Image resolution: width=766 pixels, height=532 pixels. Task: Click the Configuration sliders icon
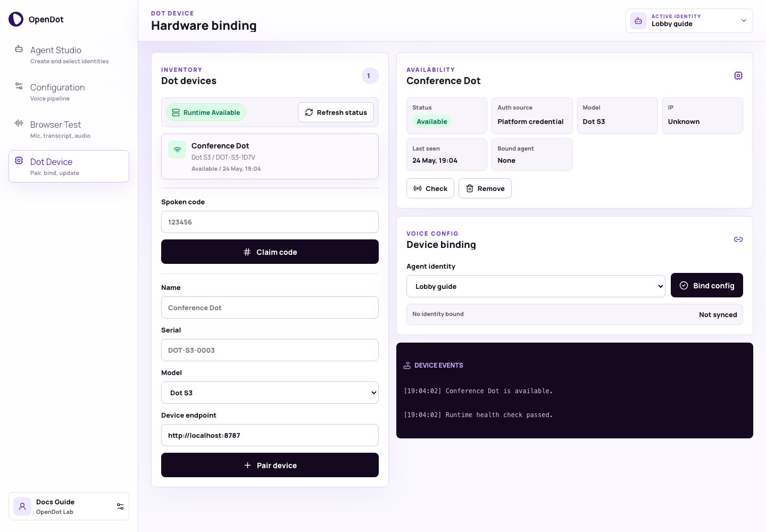coord(19,86)
